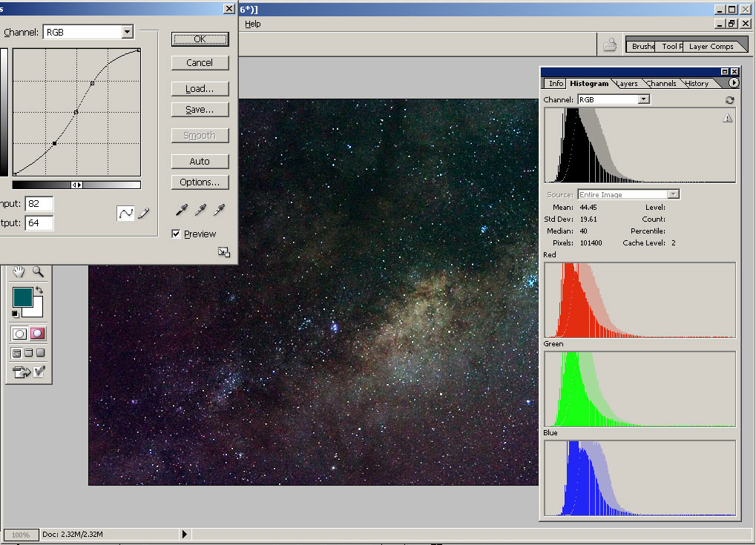The height and width of the screenshot is (545, 756).
Task: Pick the white point eyedropper
Action: [219, 211]
